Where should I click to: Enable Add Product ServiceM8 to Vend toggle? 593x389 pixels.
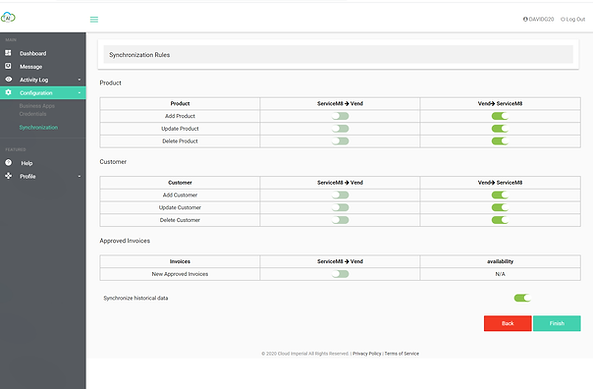[340, 116]
